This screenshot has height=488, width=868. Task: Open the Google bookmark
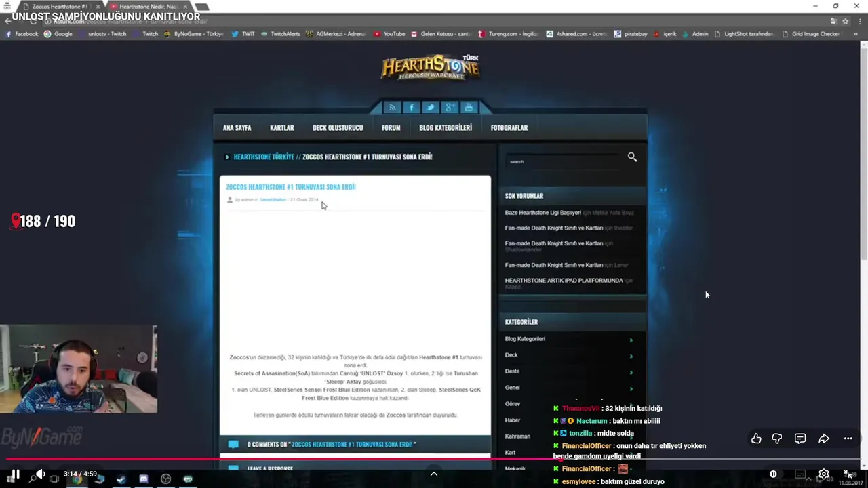pyautogui.click(x=58, y=34)
